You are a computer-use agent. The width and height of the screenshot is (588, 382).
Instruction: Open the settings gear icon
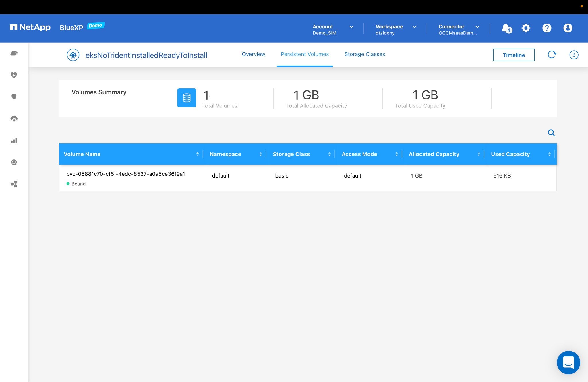click(526, 28)
